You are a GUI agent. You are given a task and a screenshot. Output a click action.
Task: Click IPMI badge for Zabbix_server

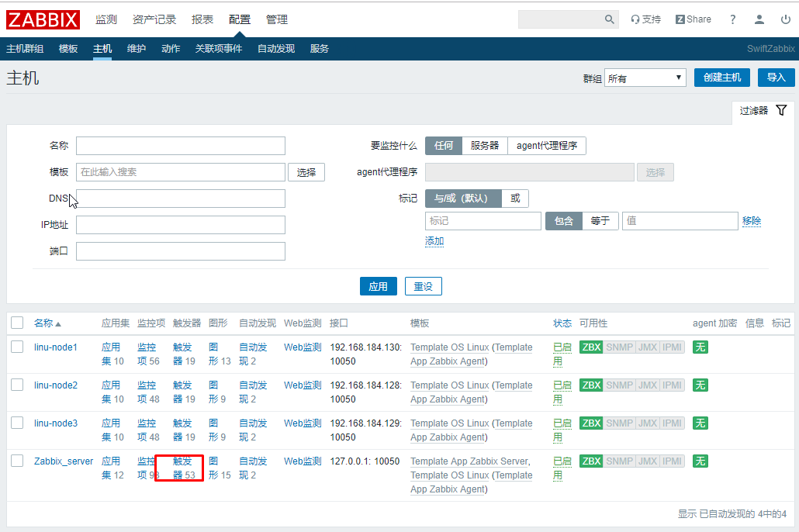(x=672, y=461)
